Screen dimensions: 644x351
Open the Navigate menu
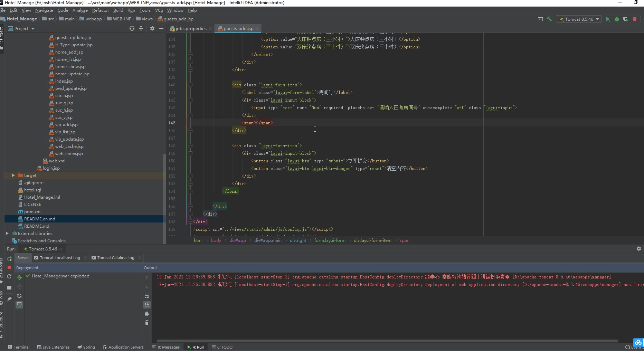tap(44, 10)
